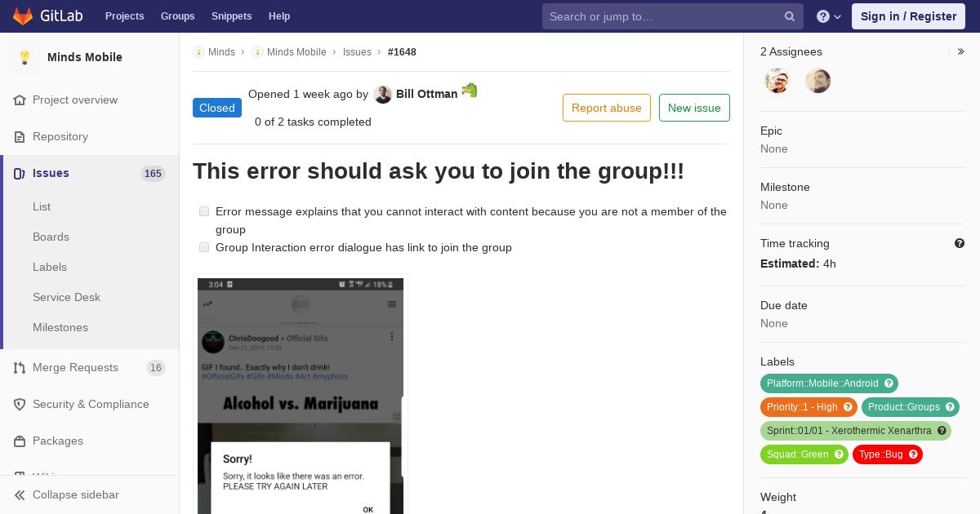Click the Merge Requests icon

point(20,367)
